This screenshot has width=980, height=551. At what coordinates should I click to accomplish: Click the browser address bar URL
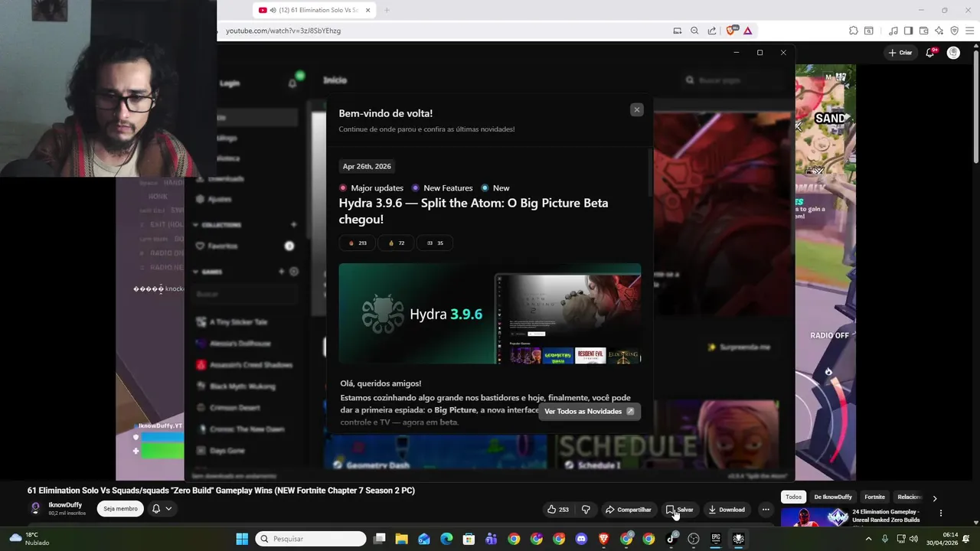pos(283,31)
